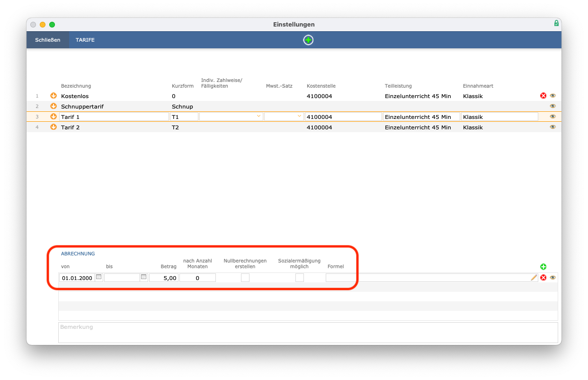Click the von date field 01.01.2000
The image size is (588, 380).
[x=77, y=278]
